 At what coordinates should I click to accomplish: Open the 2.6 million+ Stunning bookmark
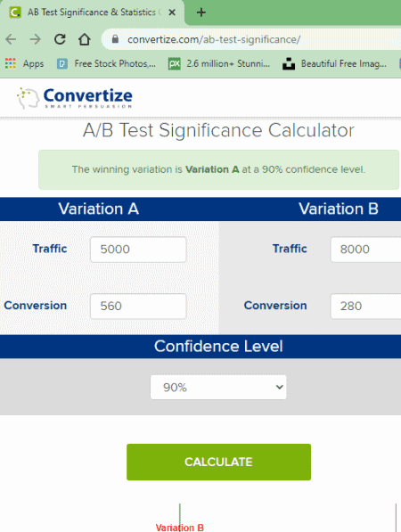[219, 63]
